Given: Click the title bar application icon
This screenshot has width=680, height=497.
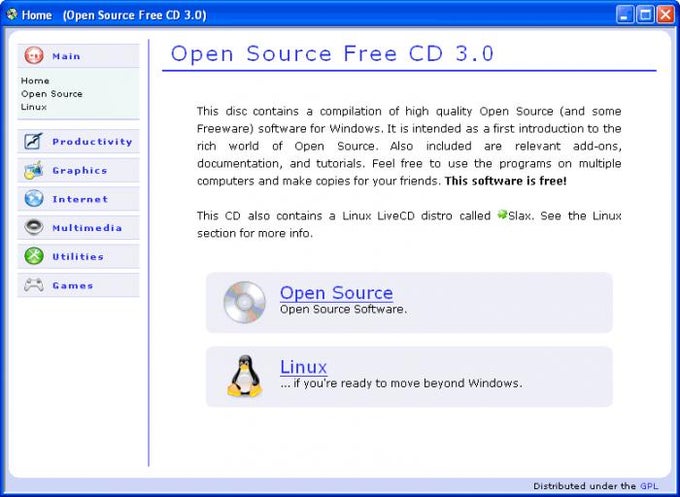Looking at the screenshot, I should point(12,15).
